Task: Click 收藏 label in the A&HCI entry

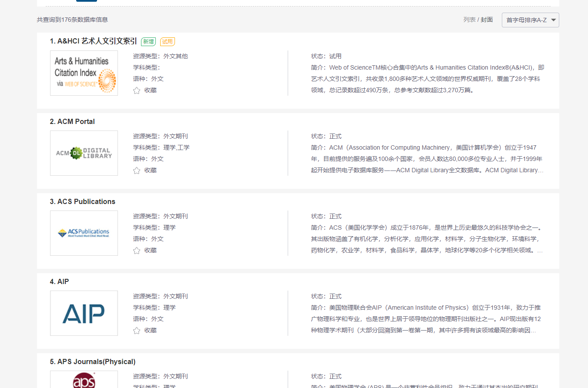Action: coord(151,90)
